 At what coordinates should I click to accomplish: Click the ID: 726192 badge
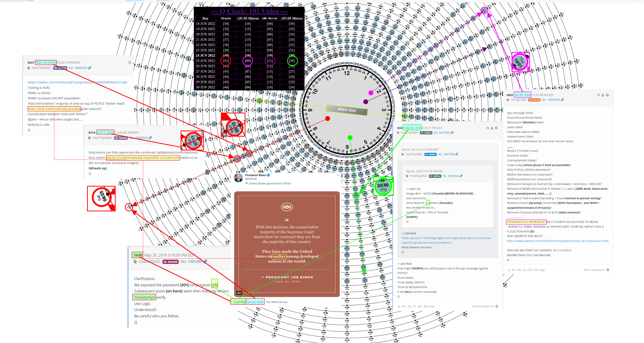tap(121, 138)
